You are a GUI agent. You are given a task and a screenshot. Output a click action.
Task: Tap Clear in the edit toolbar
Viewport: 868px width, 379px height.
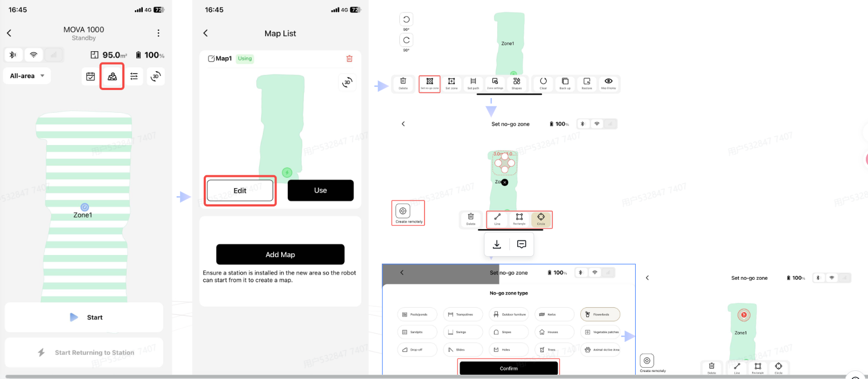pos(543,84)
